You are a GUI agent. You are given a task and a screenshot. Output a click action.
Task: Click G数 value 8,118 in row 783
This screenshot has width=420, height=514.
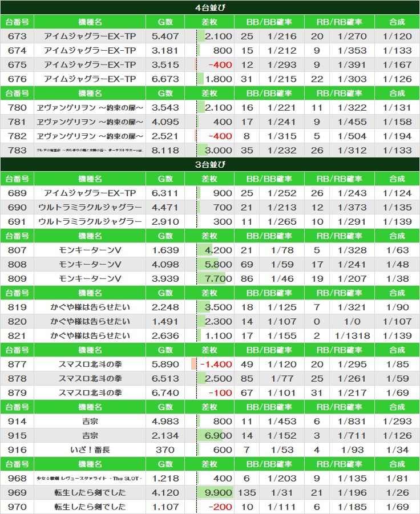tap(165, 150)
